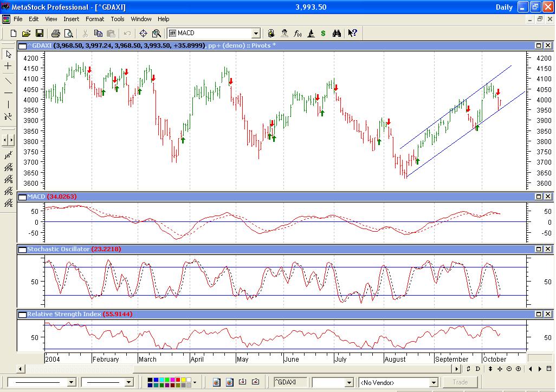Viewport: 556px width, 392px height.
Task: Open the line weight dropdown
Action: coord(129,382)
